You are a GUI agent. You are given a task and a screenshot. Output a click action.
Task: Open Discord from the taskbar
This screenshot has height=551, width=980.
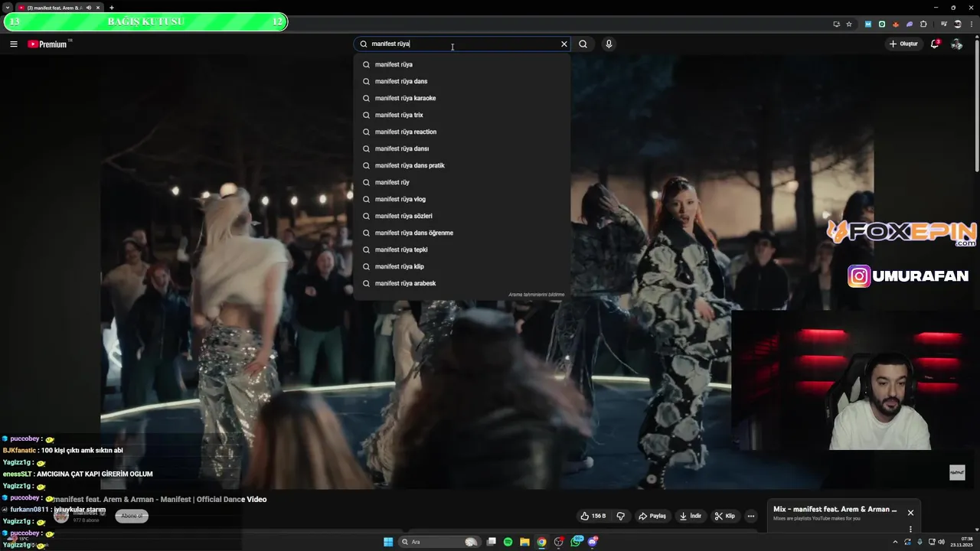point(593,542)
